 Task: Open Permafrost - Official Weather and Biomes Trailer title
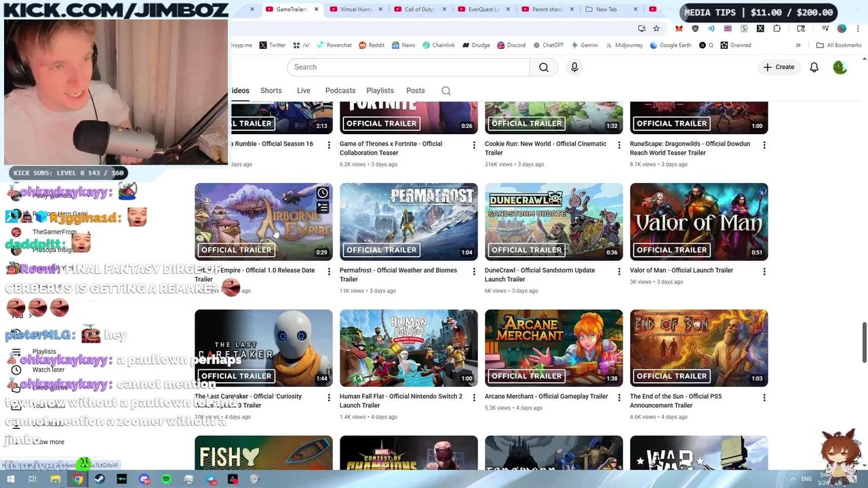click(x=398, y=274)
